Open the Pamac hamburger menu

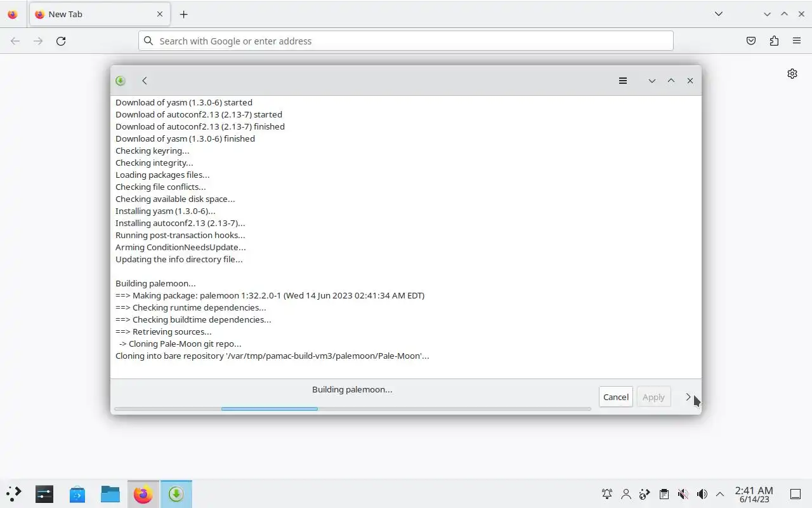click(623, 81)
